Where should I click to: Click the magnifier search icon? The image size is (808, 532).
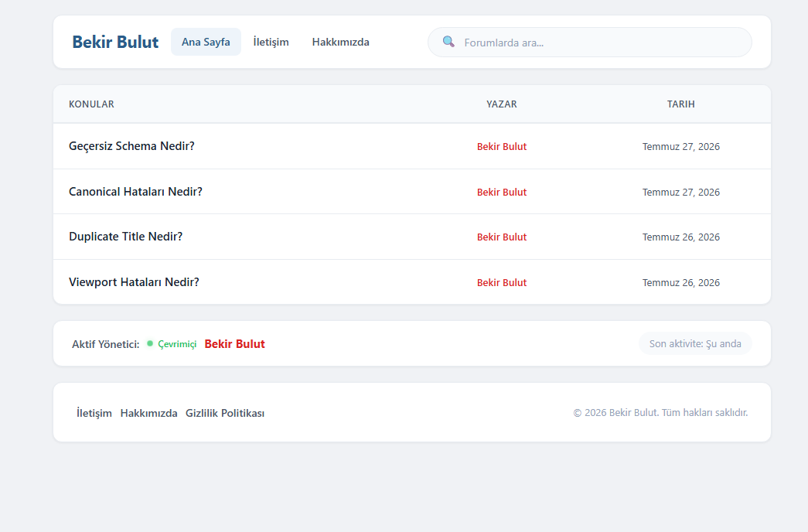coord(448,42)
